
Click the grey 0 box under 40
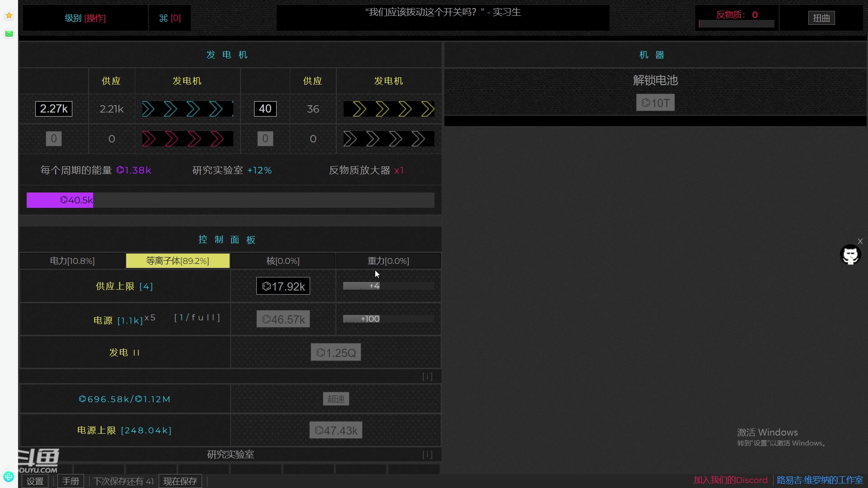(x=265, y=139)
